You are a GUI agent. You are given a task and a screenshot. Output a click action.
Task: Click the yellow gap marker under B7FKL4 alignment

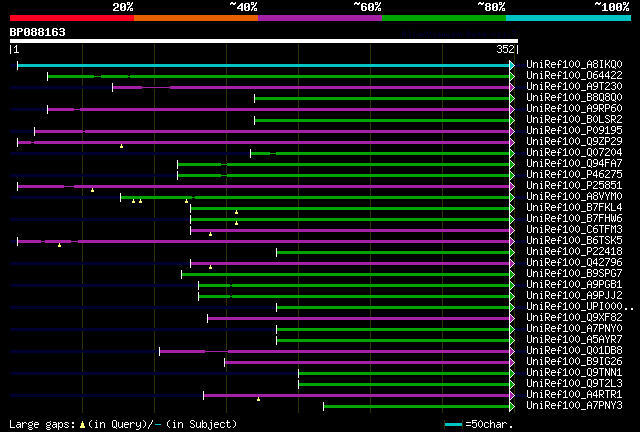236,212
